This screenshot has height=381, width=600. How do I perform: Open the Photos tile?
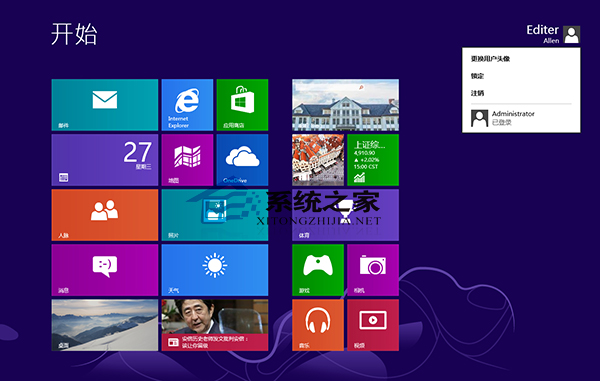(x=215, y=215)
